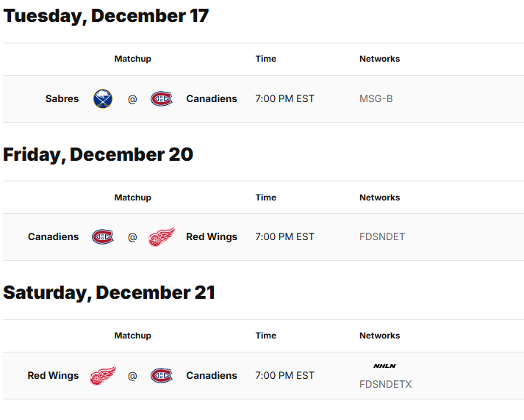Screen dimensions: 524x420
Task: Click Canadiens logo in Friday's matchup
Action: (103, 236)
